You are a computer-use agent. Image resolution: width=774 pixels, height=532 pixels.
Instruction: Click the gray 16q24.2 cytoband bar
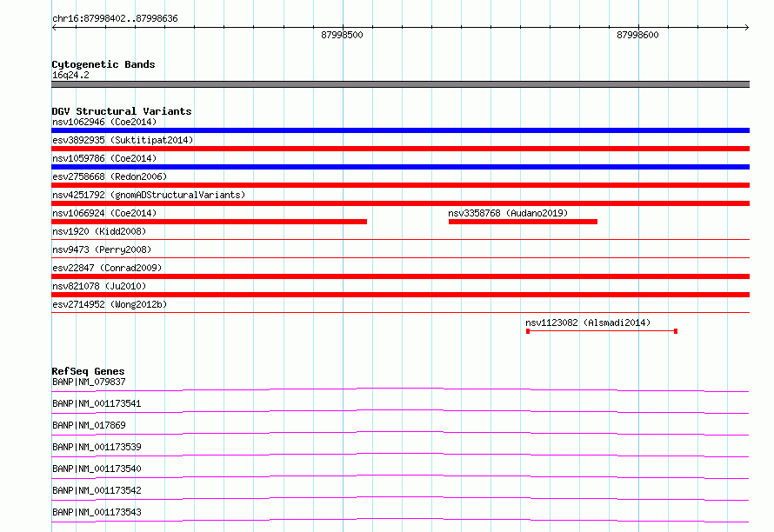pyautogui.click(x=400, y=84)
